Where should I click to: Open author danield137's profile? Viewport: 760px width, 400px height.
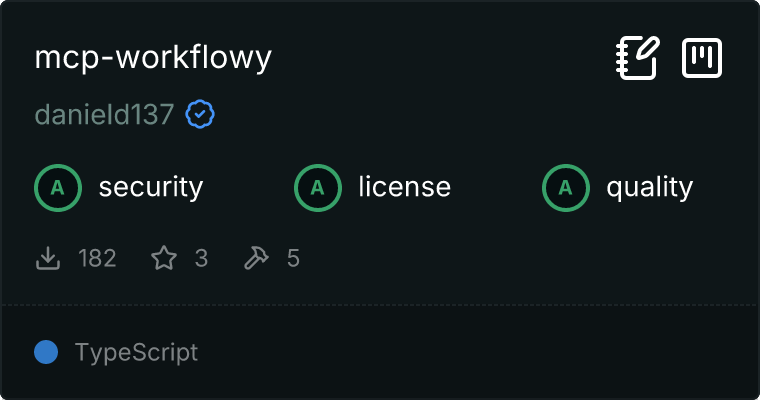[104, 115]
